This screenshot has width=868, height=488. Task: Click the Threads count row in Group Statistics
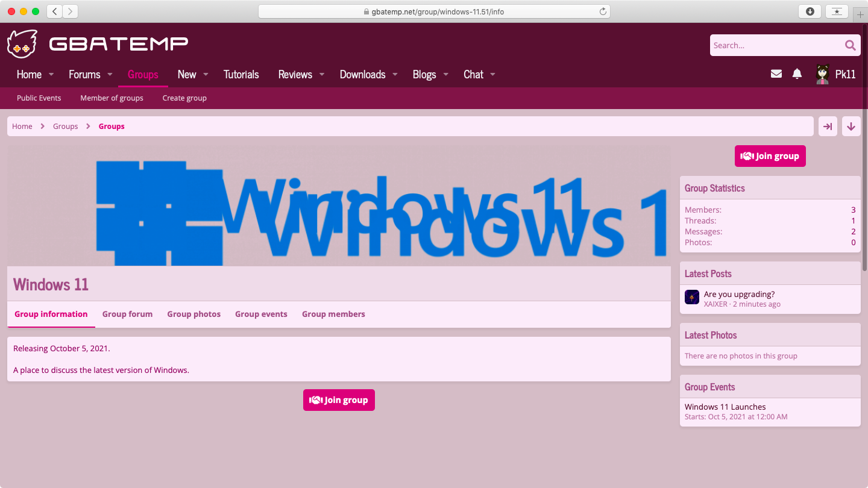pos(770,221)
